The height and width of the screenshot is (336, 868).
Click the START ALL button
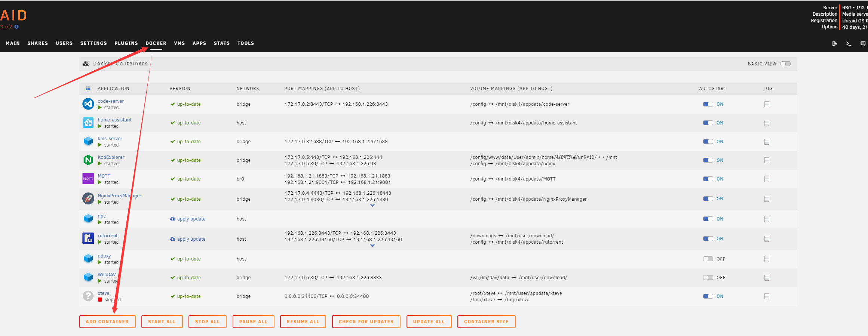point(162,322)
